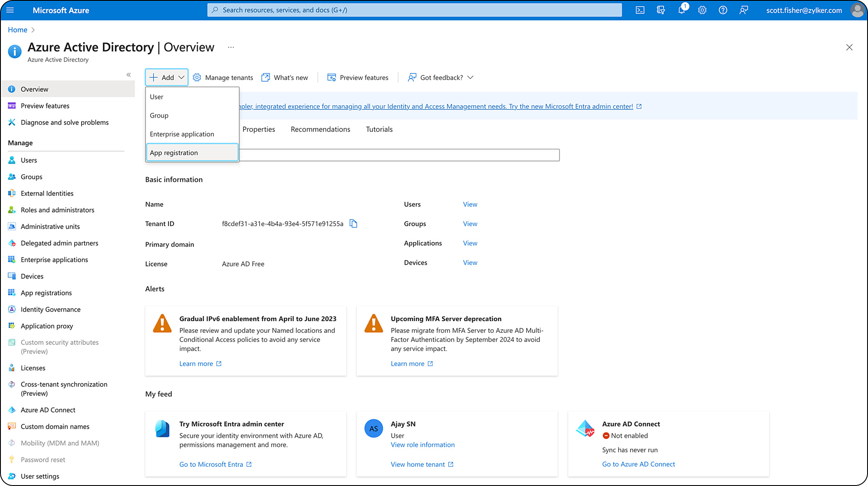The height and width of the screenshot is (486, 868).
Task: Open the notifications bell
Action: tap(682, 10)
